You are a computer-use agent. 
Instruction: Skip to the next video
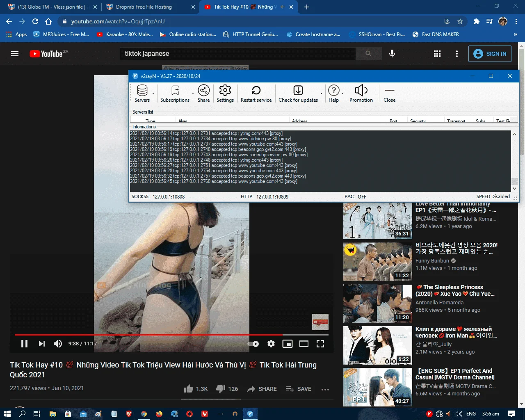coord(41,344)
